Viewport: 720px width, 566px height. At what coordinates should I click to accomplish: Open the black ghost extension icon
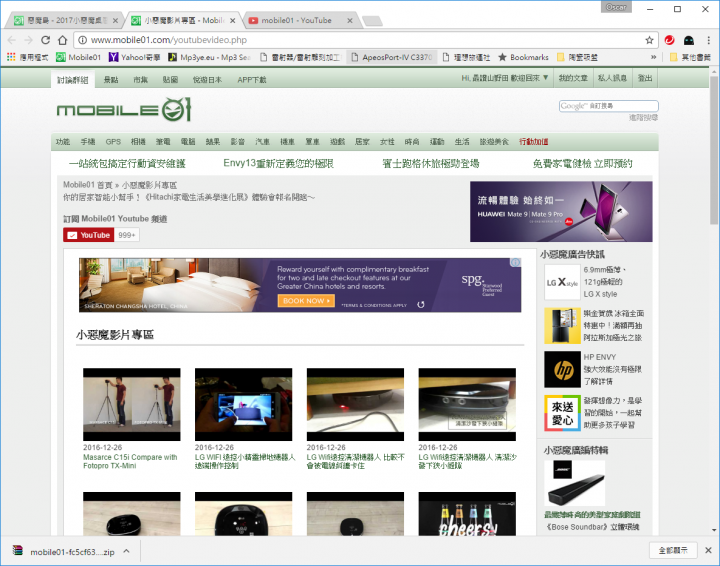(x=689, y=40)
